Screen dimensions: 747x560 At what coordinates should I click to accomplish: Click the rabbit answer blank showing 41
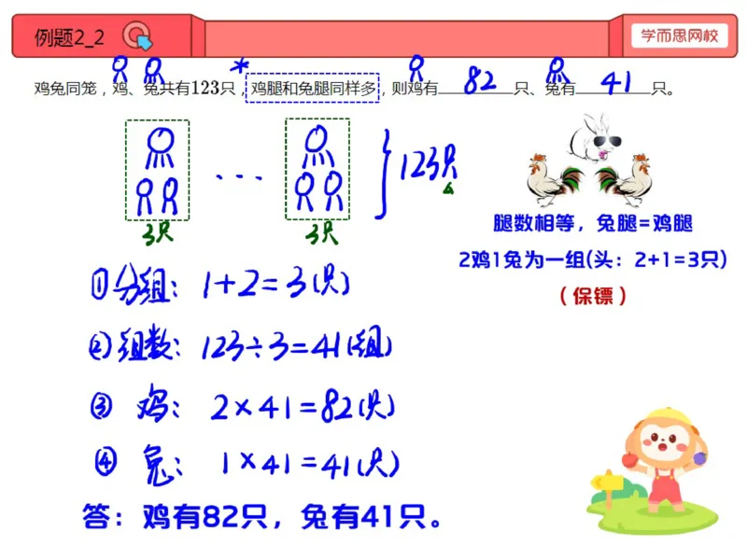[613, 83]
